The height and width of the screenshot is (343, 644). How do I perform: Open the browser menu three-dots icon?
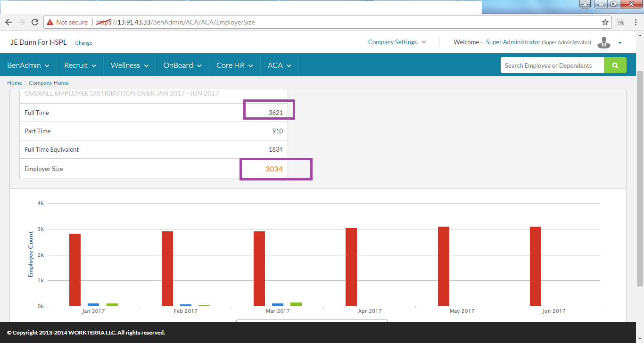(x=635, y=22)
